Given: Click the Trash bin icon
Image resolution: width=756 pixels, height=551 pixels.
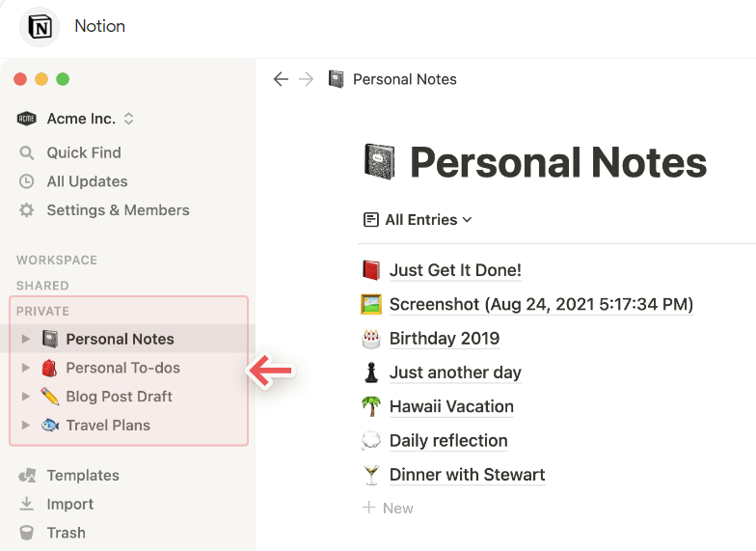Looking at the screenshot, I should [27, 533].
